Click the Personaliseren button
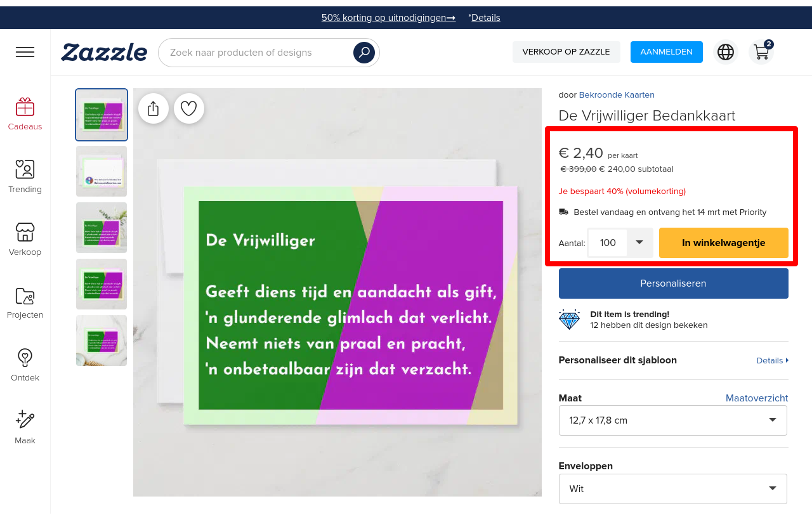Viewport: 812px width, 520px height. click(673, 283)
